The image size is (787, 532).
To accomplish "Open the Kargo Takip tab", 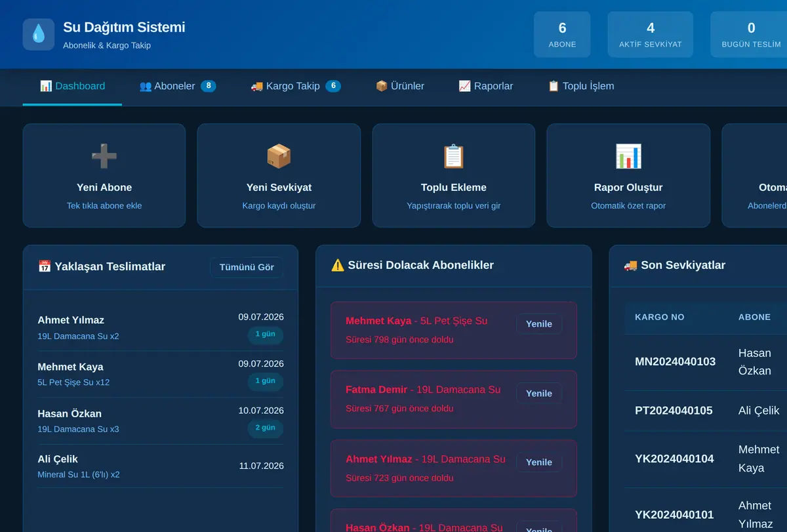I will [296, 86].
